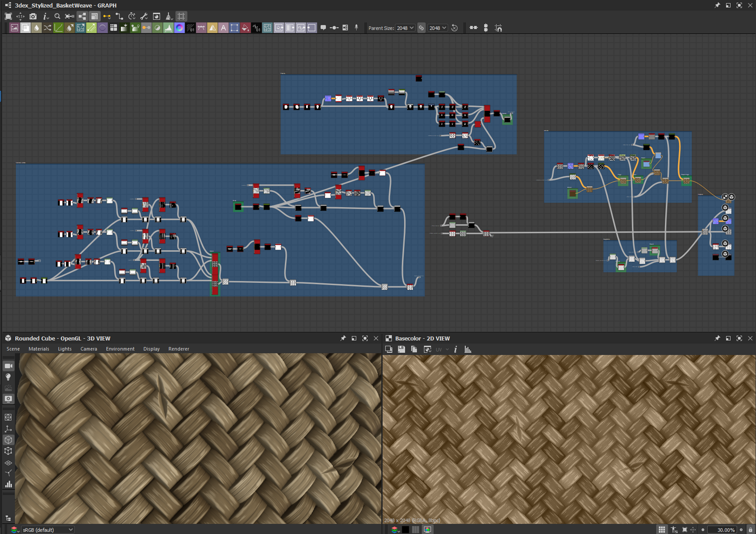Fit graph to view with frame-all icon

coord(8,16)
